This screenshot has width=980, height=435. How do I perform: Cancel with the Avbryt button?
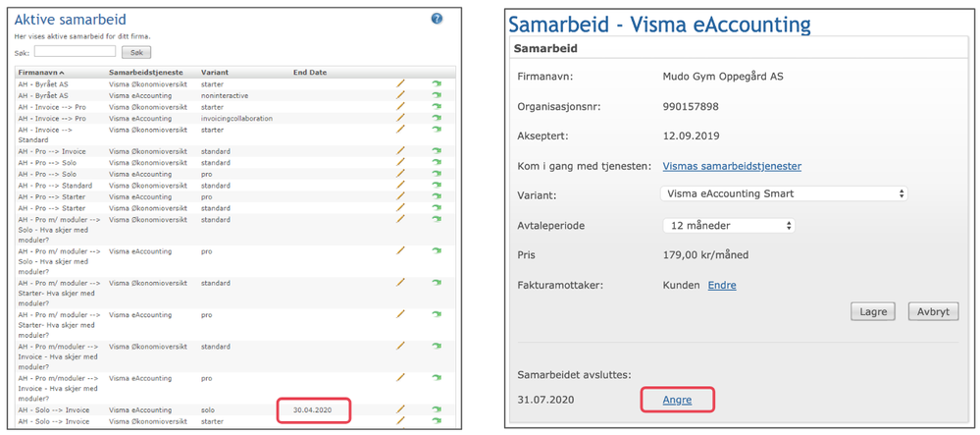coord(933,311)
